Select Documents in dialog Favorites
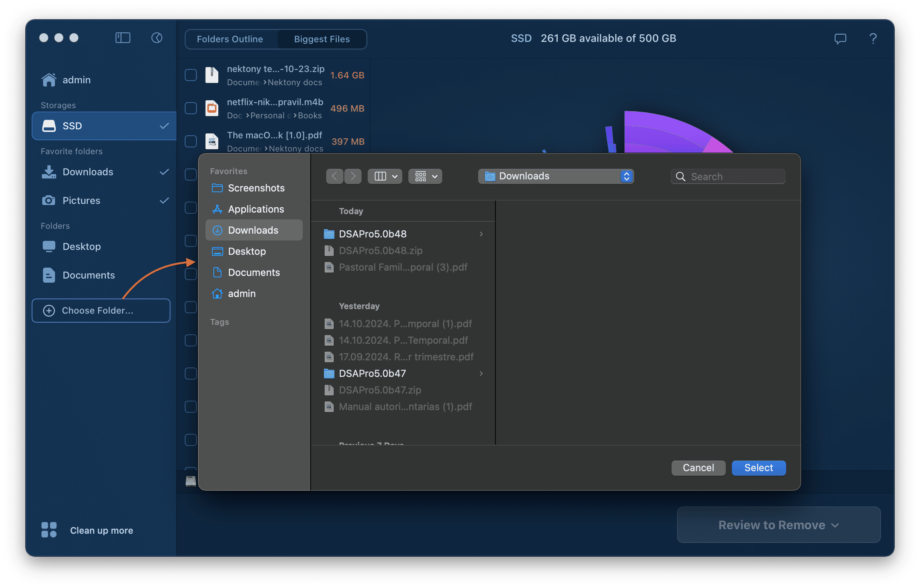 tap(254, 272)
